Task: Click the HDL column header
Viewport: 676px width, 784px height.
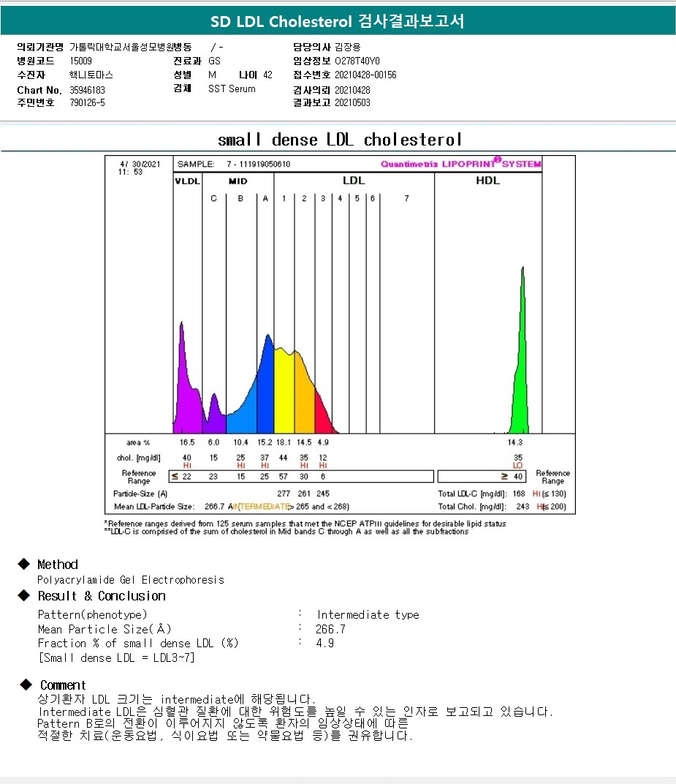Action: pyautogui.click(x=487, y=181)
